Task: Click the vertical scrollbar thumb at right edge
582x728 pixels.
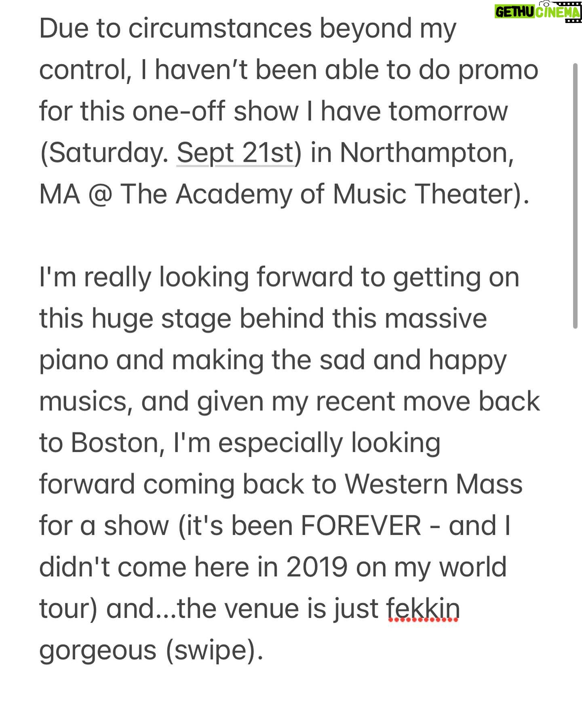Action: tap(576, 196)
